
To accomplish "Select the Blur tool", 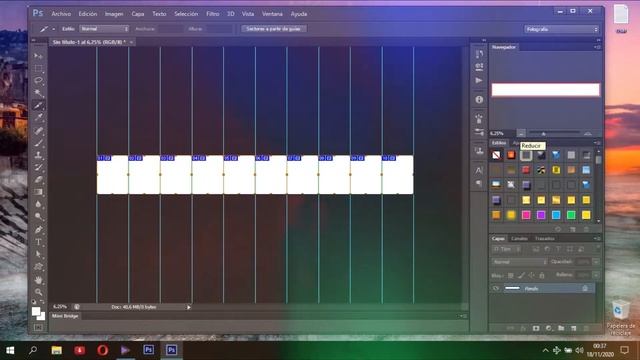I will (x=38, y=204).
